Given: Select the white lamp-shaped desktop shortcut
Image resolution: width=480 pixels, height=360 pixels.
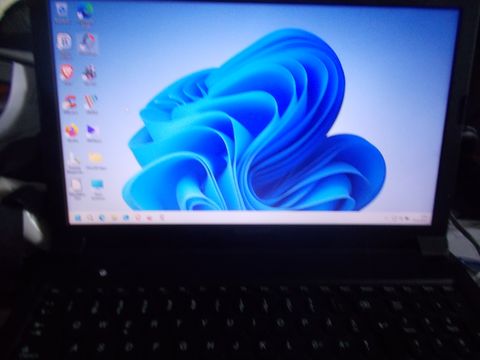Looking at the screenshot, I should click(x=74, y=162).
